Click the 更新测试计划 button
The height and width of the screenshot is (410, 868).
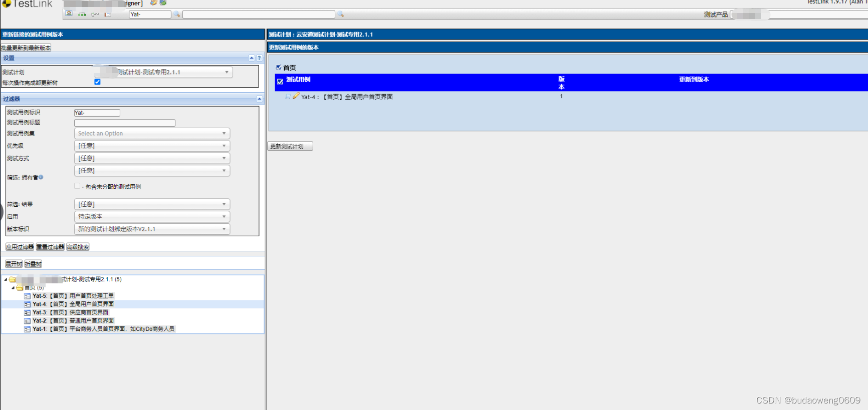click(290, 146)
